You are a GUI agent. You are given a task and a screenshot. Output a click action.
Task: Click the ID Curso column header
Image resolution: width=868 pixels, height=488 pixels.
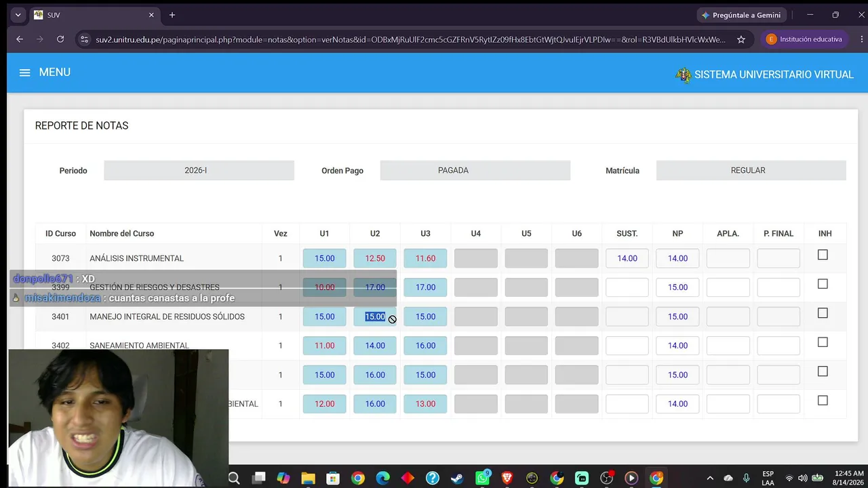pyautogui.click(x=60, y=233)
